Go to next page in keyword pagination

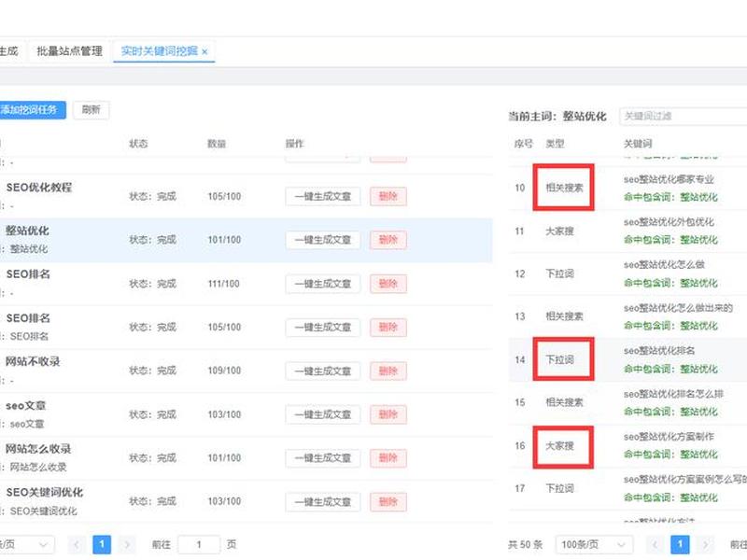pos(706,545)
